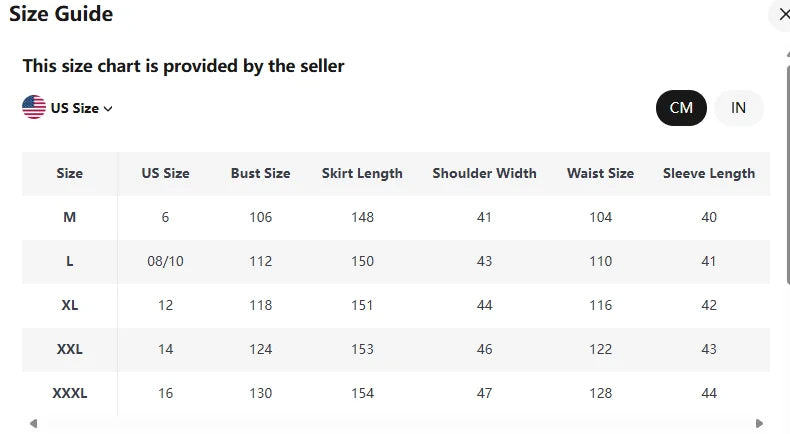Select the XL size row label
Image resolution: width=790 pixels, height=434 pixels.
pyautogui.click(x=70, y=305)
